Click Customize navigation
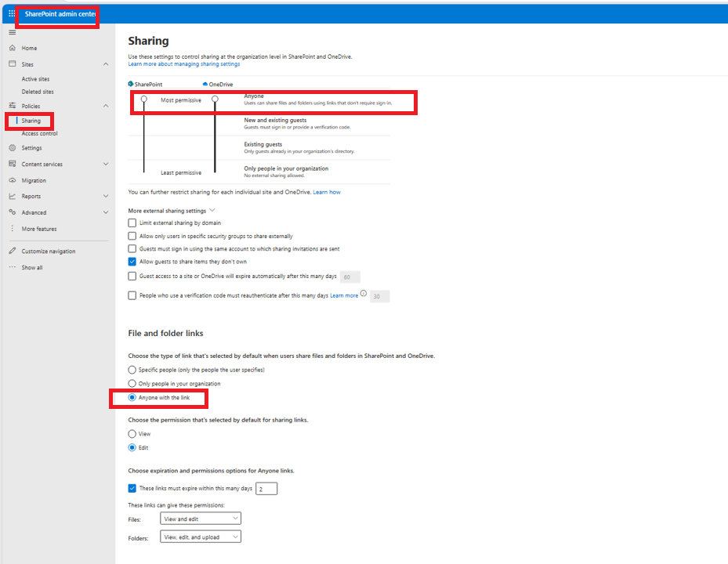Viewport: 728px width, 564px height. (49, 251)
